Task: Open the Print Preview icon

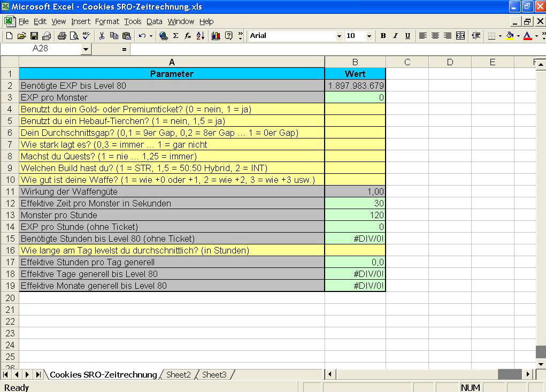Action: coord(74,36)
